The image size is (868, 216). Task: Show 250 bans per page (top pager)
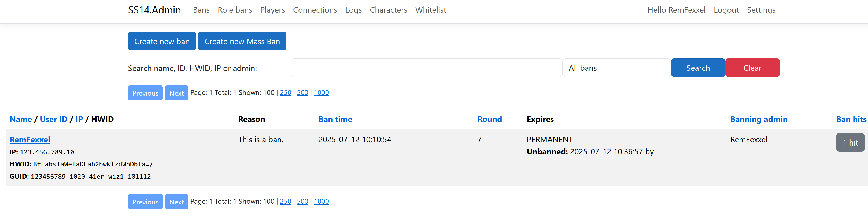285,93
